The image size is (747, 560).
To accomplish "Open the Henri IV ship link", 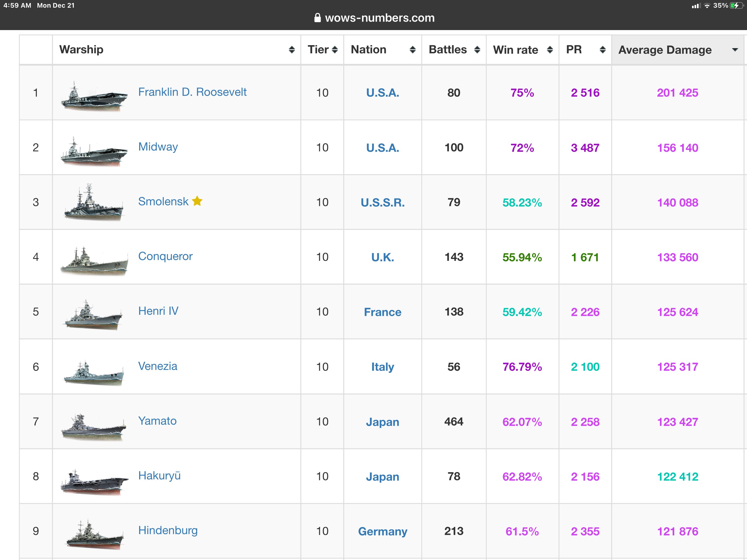I will [158, 311].
